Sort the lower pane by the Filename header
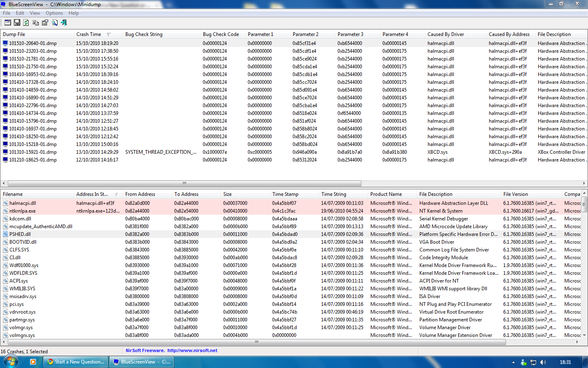 [37, 194]
